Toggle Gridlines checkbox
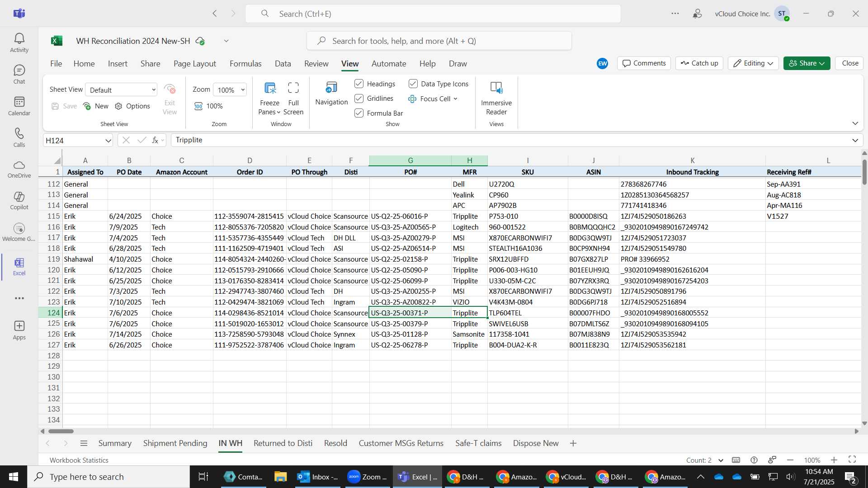The width and height of the screenshot is (868, 488). pos(359,99)
